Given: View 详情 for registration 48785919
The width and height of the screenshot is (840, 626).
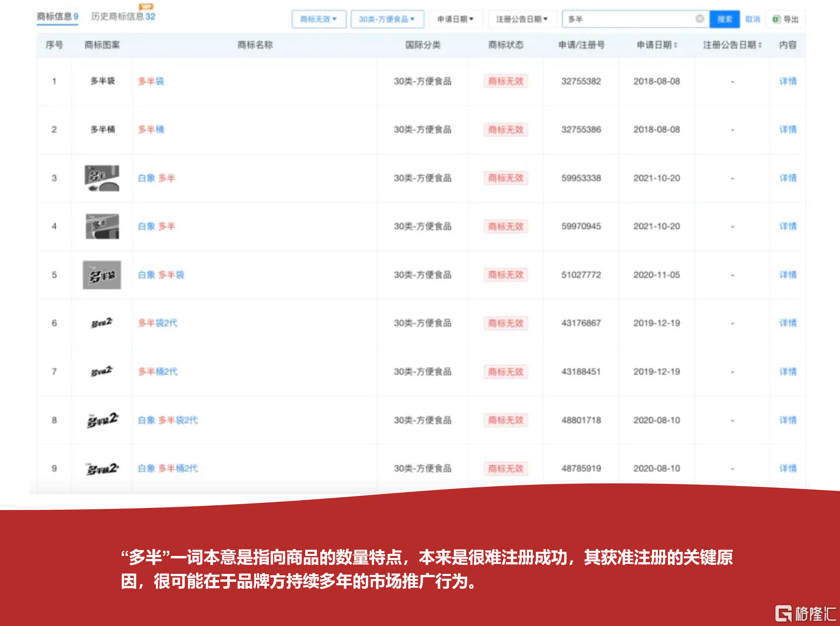Looking at the screenshot, I should (x=788, y=469).
